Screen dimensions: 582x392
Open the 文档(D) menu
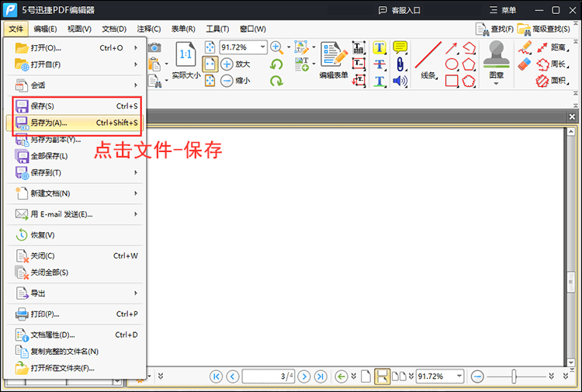click(114, 29)
